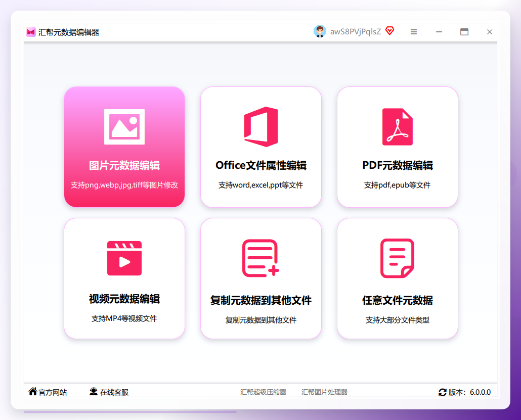Open 官方网站 link

(53, 392)
